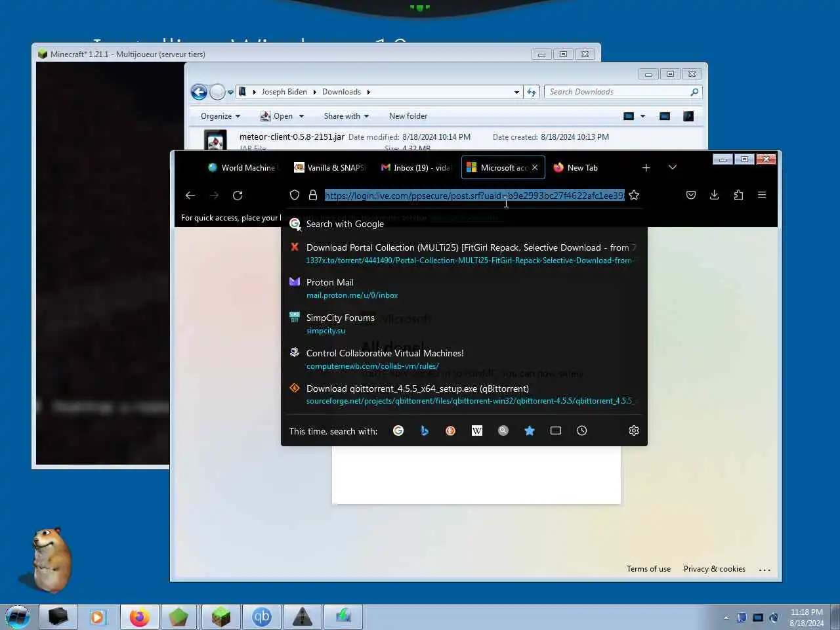Viewport: 840px width, 630px height.
Task: Search this time with Google icon
Action: point(398,430)
